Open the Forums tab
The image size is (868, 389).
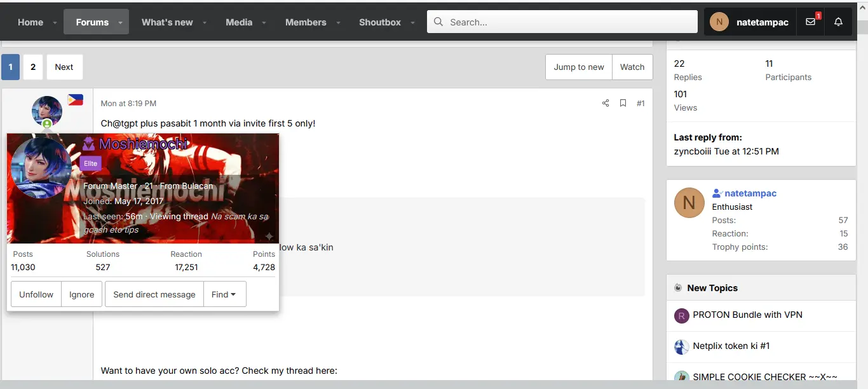(x=92, y=22)
